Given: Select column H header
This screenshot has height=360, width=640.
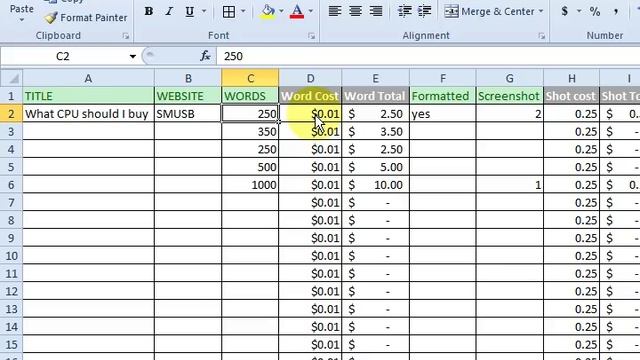Looking at the screenshot, I should tap(571, 78).
